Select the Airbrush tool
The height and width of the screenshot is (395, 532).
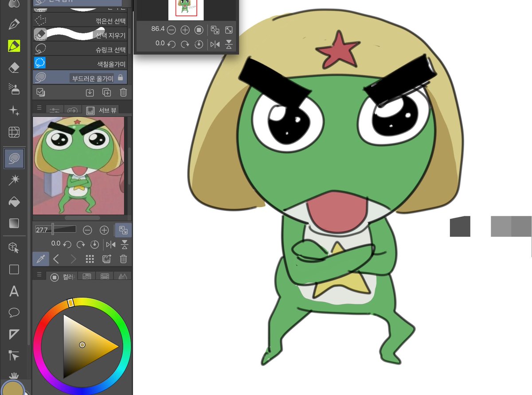[x=14, y=89]
